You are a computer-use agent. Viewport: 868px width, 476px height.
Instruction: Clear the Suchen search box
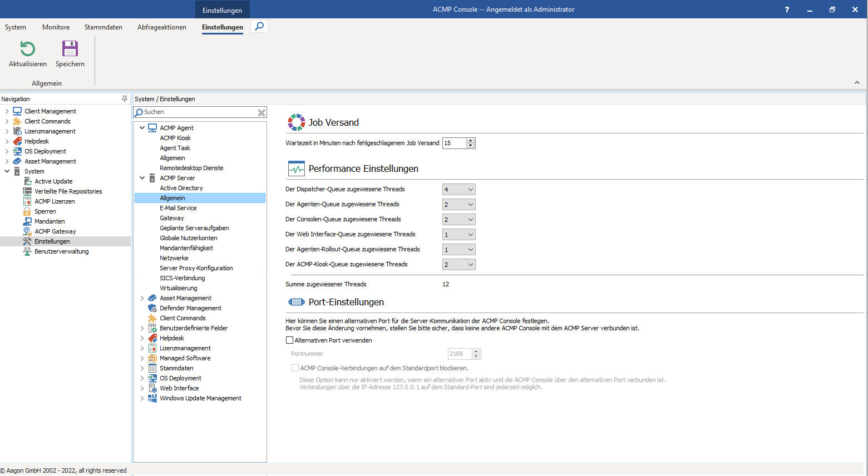point(262,112)
